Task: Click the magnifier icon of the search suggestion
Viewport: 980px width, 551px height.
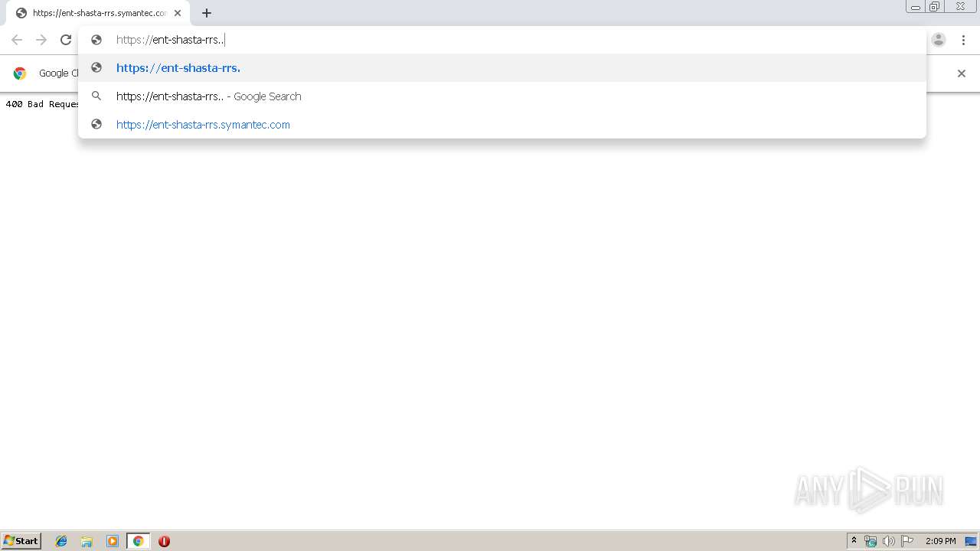Action: click(x=96, y=96)
